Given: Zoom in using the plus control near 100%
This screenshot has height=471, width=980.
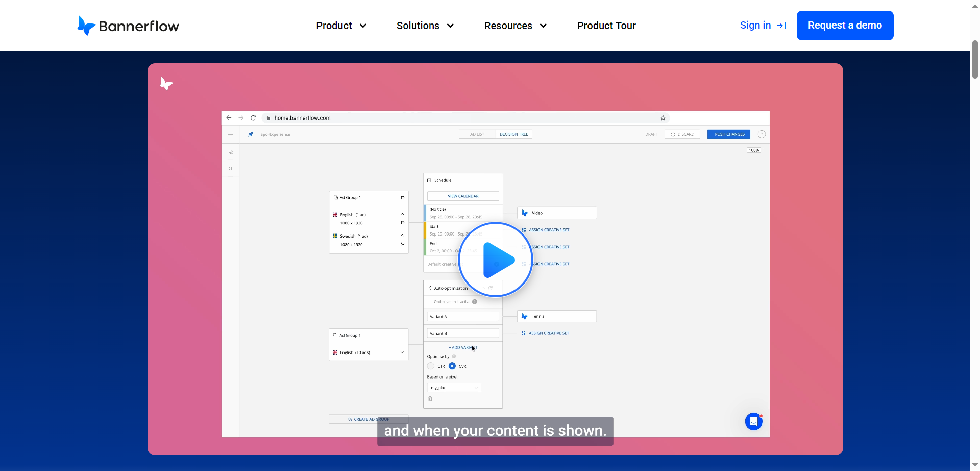Looking at the screenshot, I should pos(764,150).
